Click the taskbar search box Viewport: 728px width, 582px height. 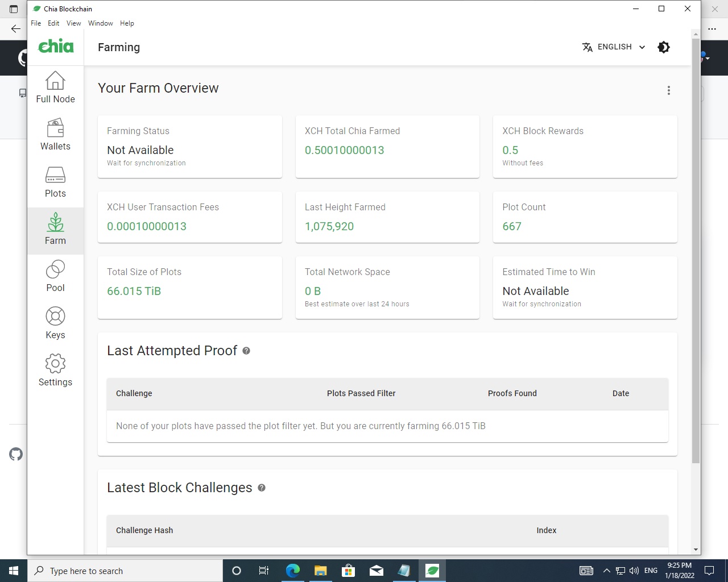tap(125, 571)
